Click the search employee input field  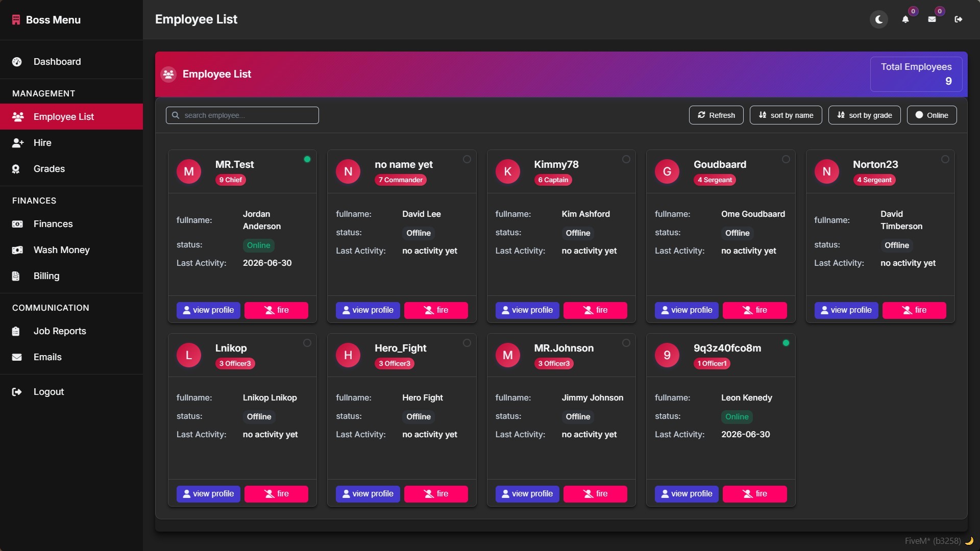point(242,115)
